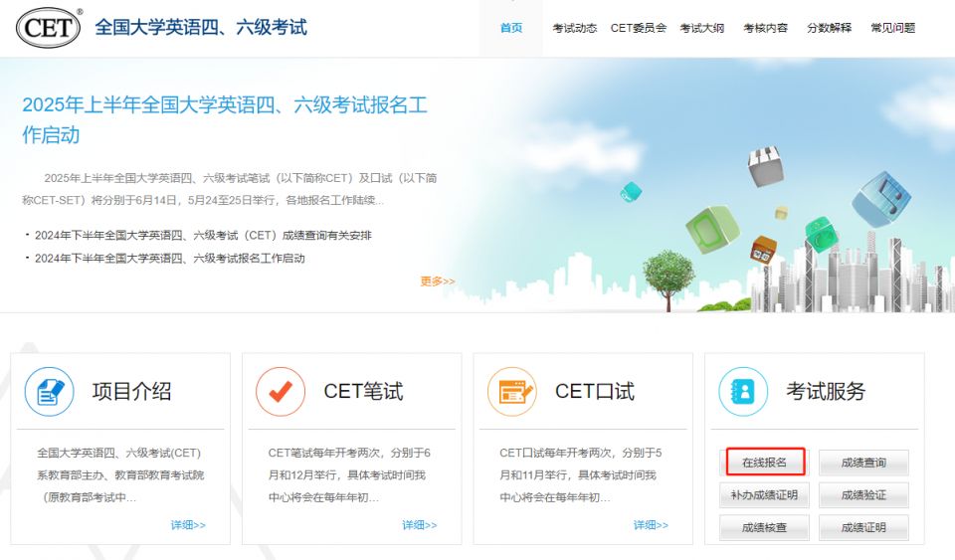955x560 pixels.
Task: Open the CET委员会 menu item
Action: click(x=638, y=28)
